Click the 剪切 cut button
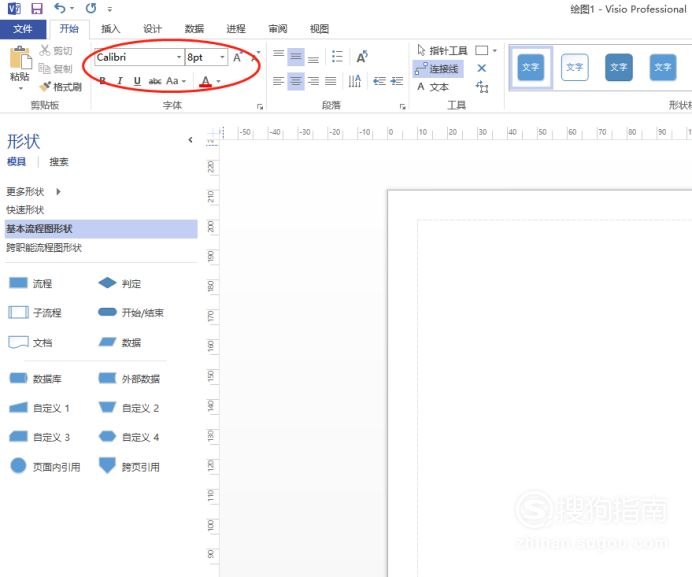 click(56, 51)
